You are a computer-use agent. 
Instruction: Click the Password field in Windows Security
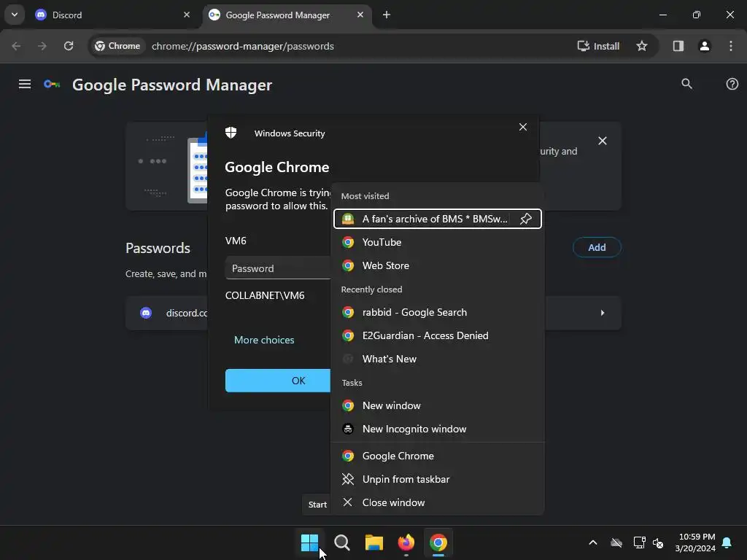coord(278,268)
